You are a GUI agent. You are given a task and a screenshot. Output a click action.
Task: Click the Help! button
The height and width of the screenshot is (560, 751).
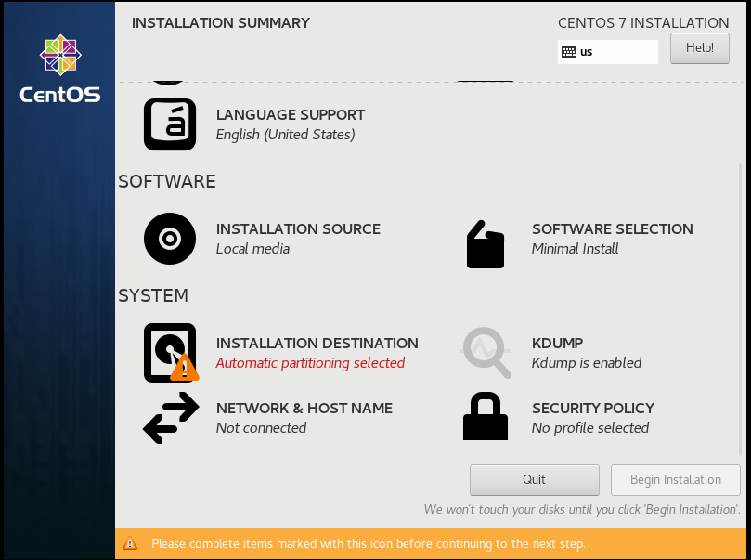click(699, 47)
